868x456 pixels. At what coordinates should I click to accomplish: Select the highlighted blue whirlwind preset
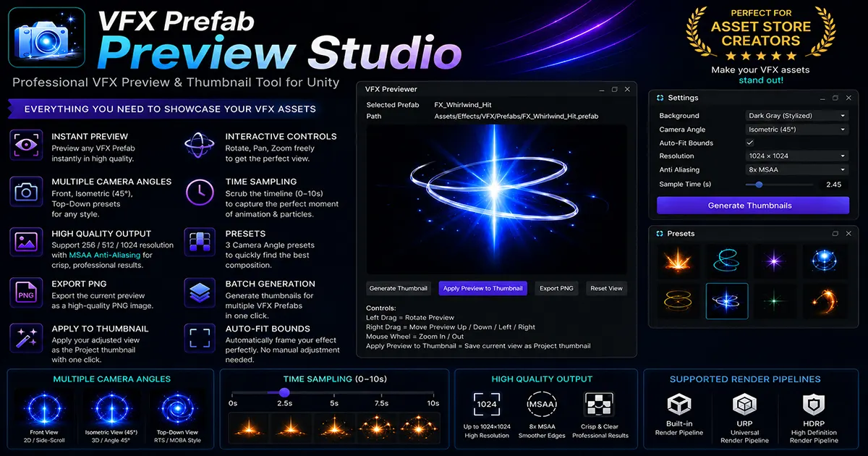(728, 301)
